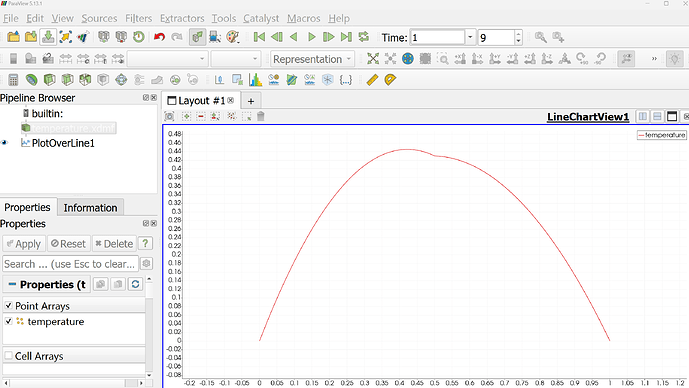
Task: Click the Delete button
Action: (114, 244)
